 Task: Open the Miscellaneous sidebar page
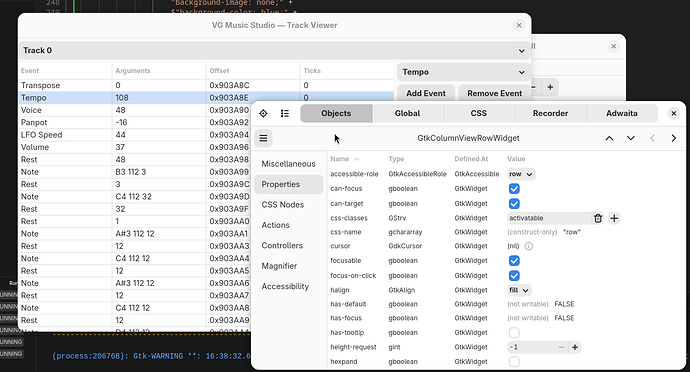click(289, 164)
